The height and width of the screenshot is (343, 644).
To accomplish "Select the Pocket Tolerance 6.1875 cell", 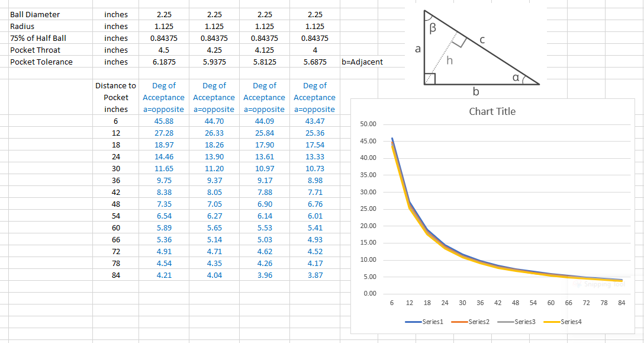I will pos(160,62).
